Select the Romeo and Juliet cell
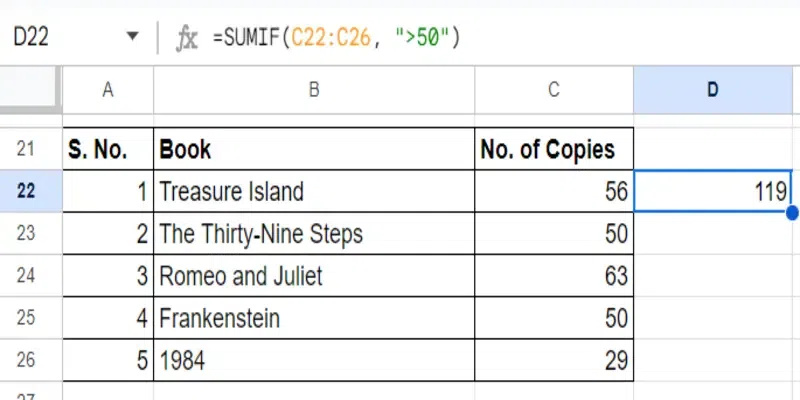The height and width of the screenshot is (400, 800). pos(313,275)
